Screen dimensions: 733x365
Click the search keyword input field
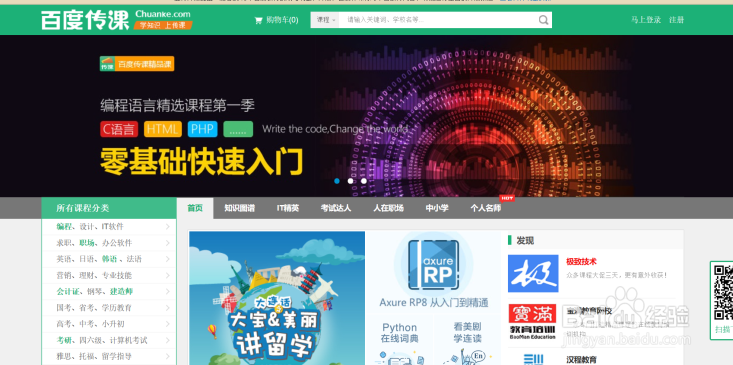[438, 20]
